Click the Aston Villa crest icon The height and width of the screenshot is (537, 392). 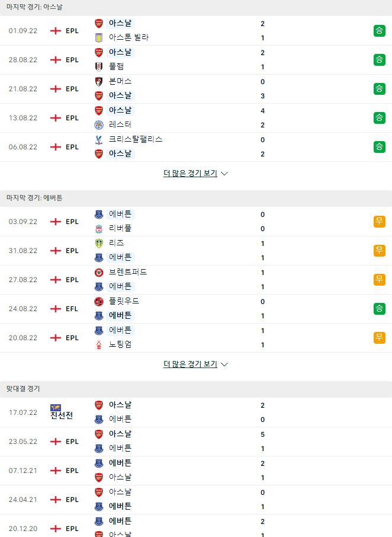point(99,38)
